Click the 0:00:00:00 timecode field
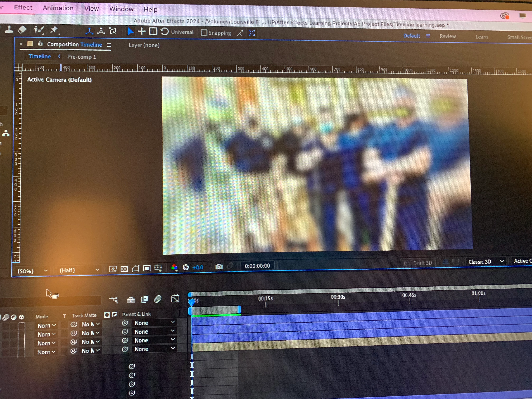The width and height of the screenshot is (532, 399). tap(257, 266)
